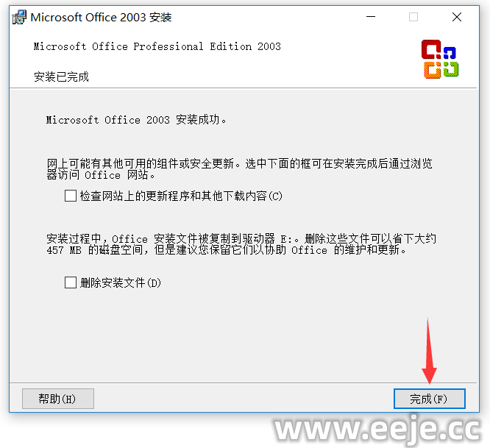Enable the 检查网站上的更新程序 checkbox

click(x=71, y=196)
